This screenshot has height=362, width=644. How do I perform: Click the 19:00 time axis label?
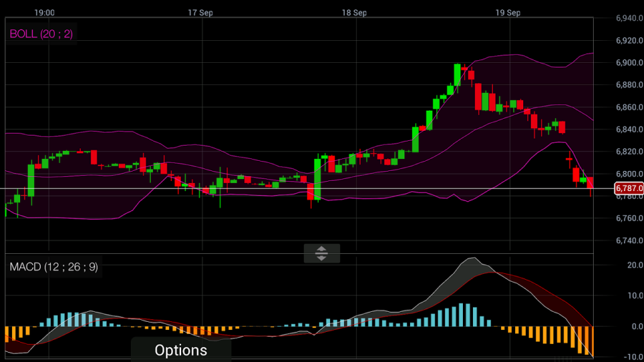coord(45,13)
